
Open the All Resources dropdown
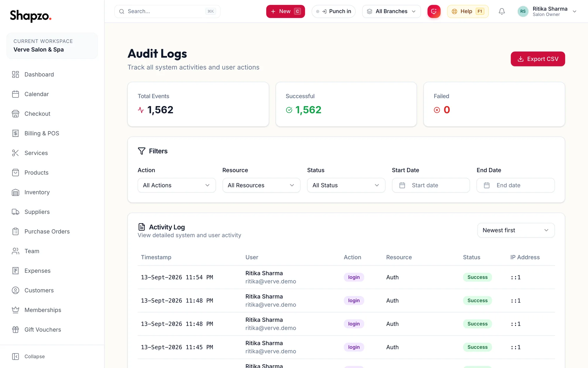[x=261, y=185]
